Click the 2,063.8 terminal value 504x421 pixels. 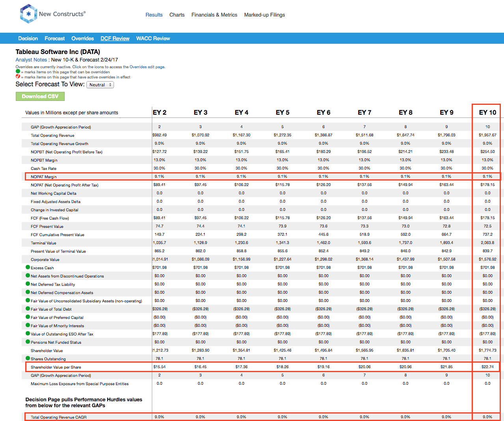488,242
